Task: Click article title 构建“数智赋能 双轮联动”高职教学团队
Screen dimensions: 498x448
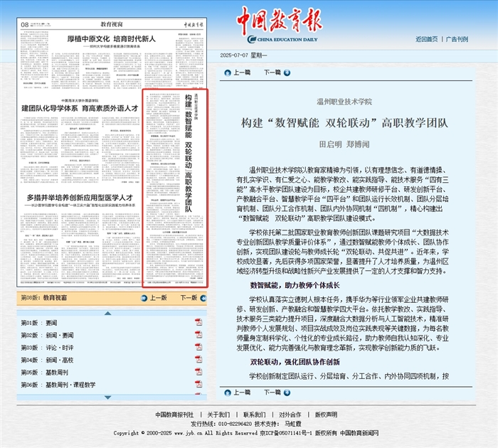Action: click(x=344, y=123)
